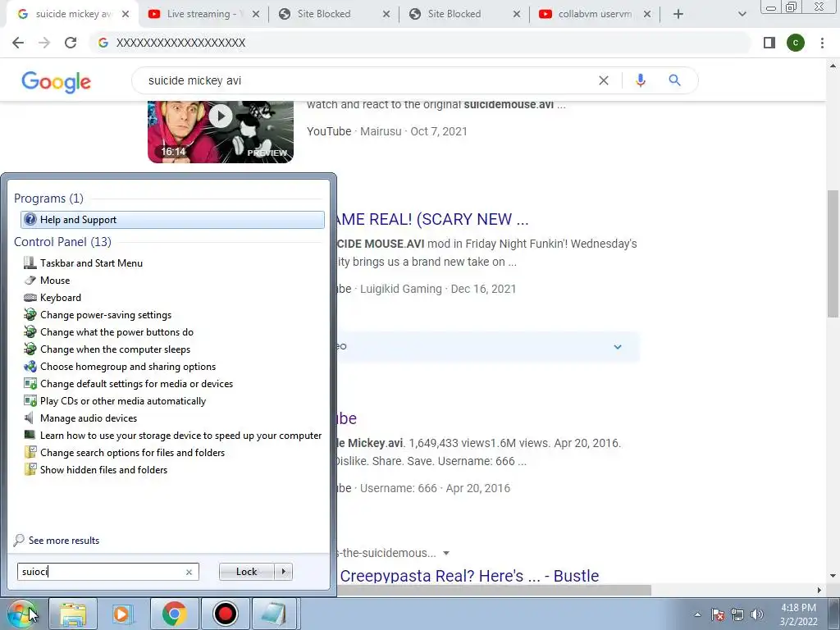Open Chrome from the taskbar
Image resolution: width=840 pixels, height=630 pixels.
coord(174,614)
